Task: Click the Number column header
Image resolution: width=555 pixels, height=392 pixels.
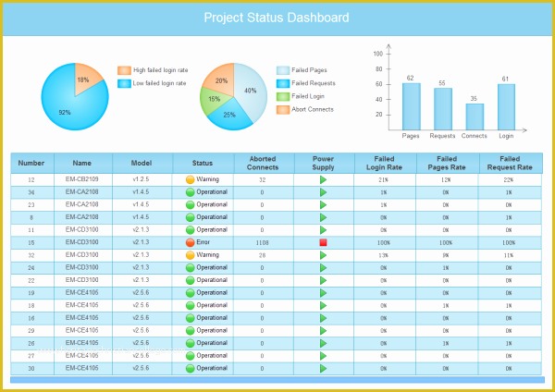Action: (32, 163)
